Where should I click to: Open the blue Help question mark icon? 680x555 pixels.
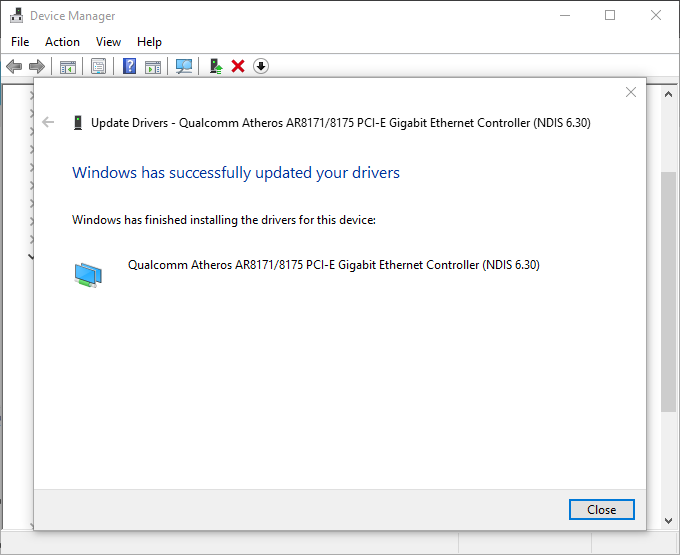(129, 66)
